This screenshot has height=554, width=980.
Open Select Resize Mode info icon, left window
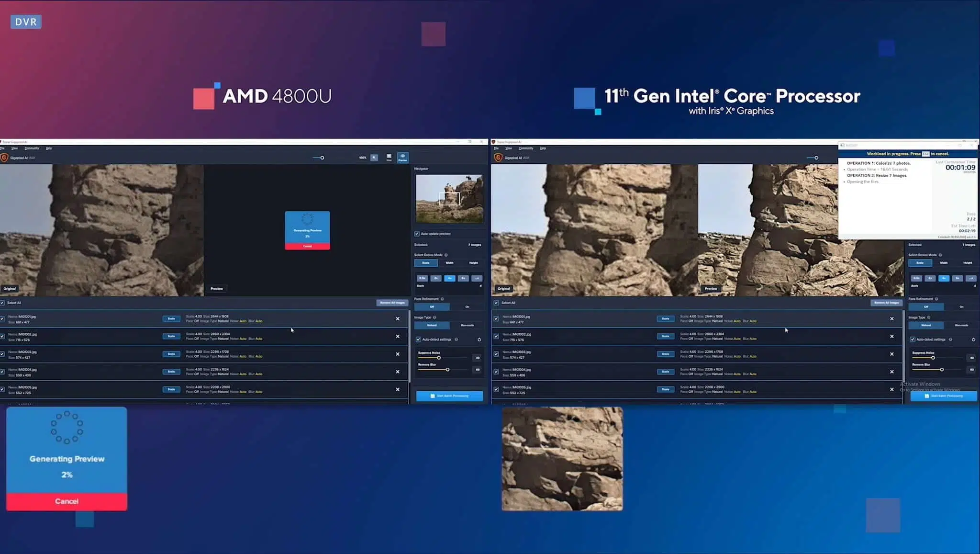click(x=446, y=255)
